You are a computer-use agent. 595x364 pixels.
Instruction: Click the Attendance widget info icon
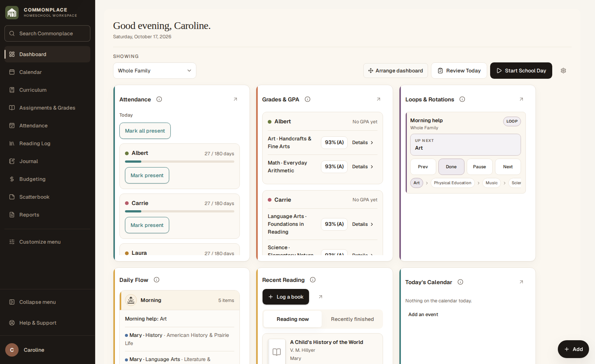pyautogui.click(x=159, y=99)
